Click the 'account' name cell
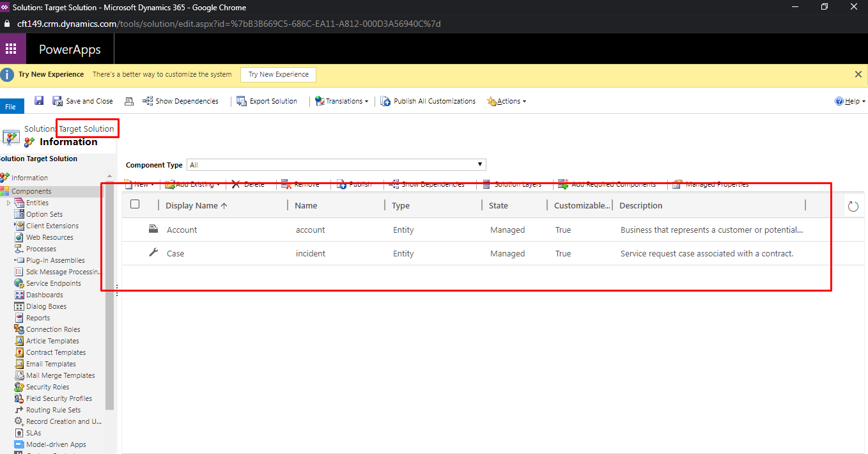The image size is (868, 454). [x=310, y=230]
